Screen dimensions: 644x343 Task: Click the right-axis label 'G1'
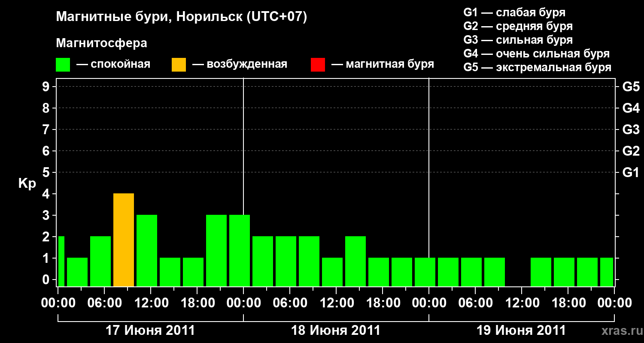[631, 172]
